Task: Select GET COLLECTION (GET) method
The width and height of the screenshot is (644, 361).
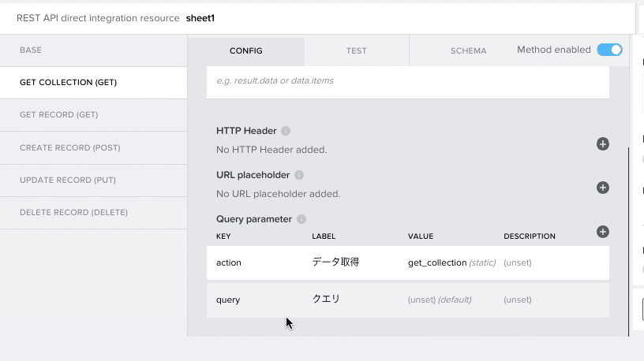Action: click(94, 83)
